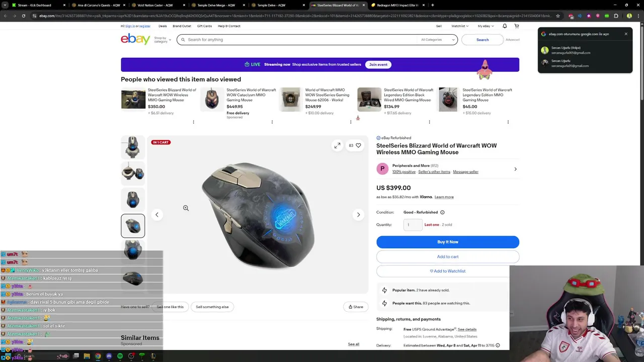Open more options for the $134.99 listing
This screenshot has height=362, width=644.
(429, 122)
